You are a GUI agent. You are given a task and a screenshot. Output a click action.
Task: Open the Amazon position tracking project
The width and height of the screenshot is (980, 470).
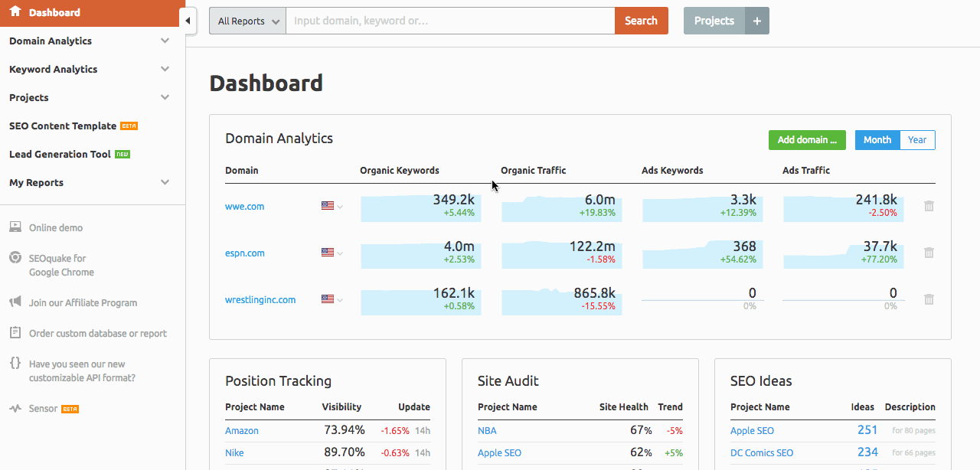click(x=242, y=431)
